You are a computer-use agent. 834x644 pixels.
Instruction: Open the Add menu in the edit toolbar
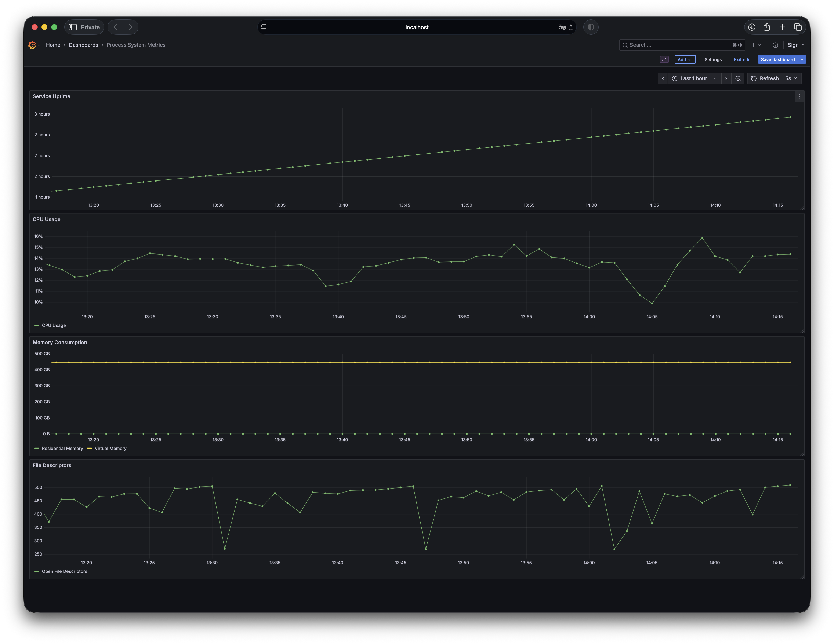pos(685,59)
